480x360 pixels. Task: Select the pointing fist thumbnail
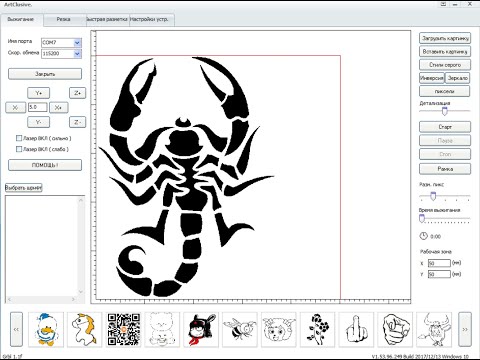(x=395, y=329)
